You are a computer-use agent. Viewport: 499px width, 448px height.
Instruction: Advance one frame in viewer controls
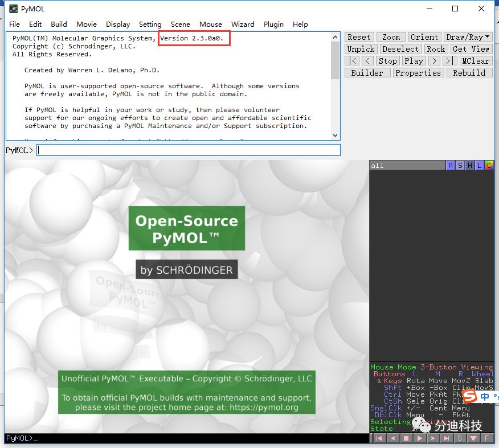tap(433, 438)
